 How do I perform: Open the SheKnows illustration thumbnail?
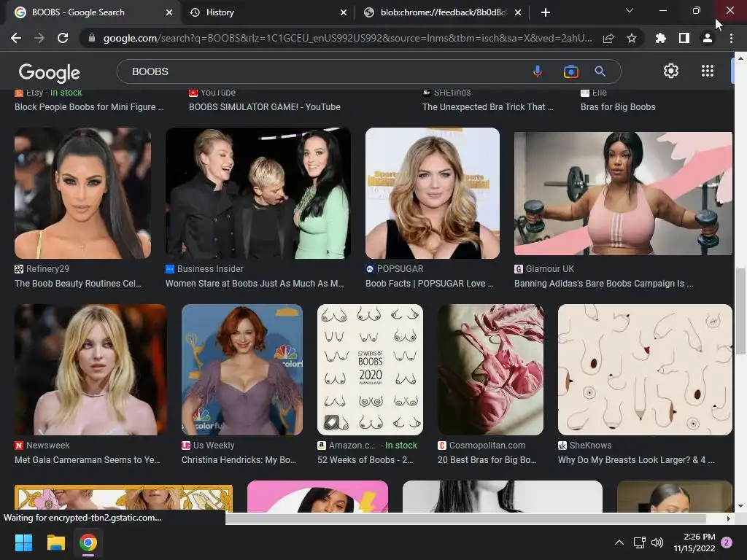[x=645, y=370]
